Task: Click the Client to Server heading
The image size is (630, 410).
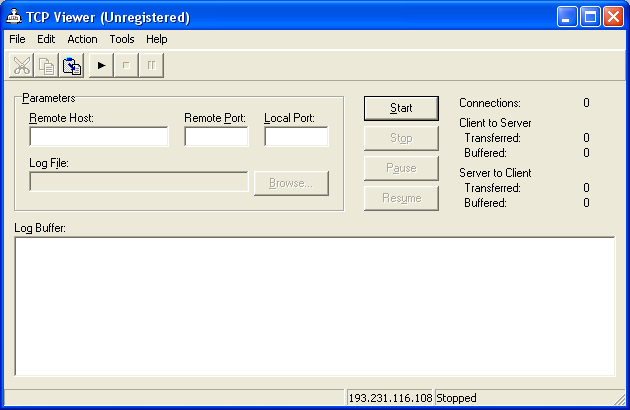Action: 495,123
